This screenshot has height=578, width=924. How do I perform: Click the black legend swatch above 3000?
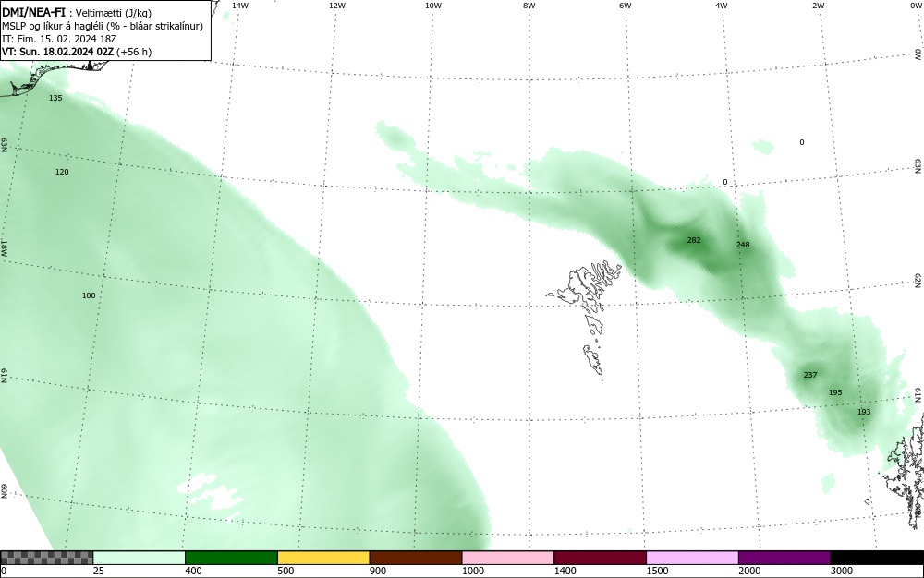click(x=877, y=558)
